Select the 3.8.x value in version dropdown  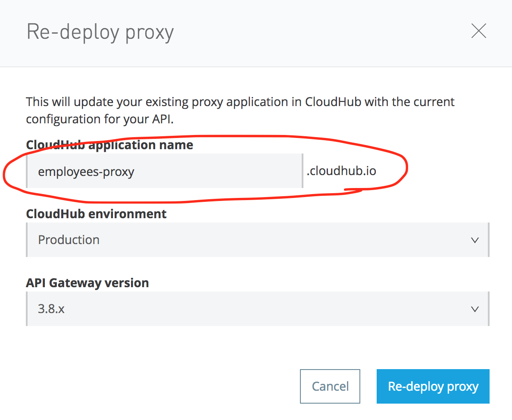(x=51, y=309)
